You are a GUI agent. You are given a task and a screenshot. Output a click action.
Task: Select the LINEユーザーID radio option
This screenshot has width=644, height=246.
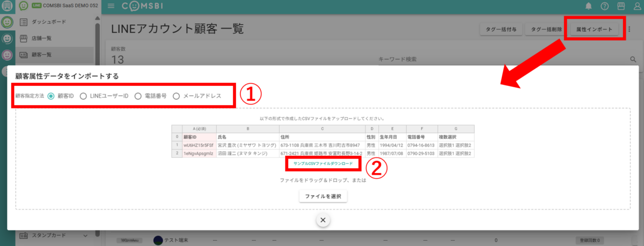(83, 96)
